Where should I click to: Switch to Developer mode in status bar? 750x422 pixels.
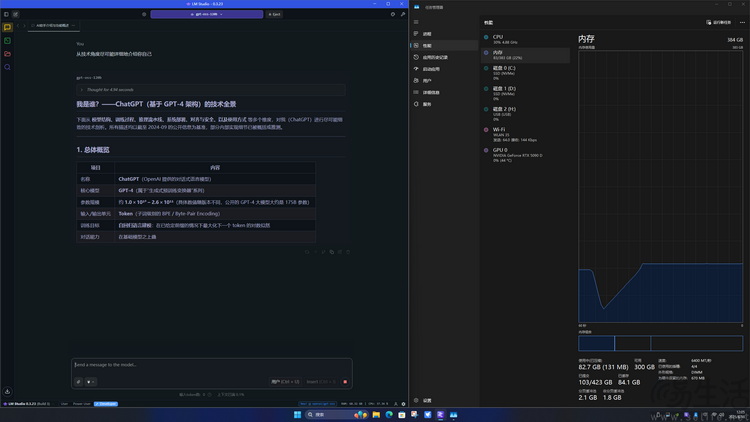click(106, 404)
